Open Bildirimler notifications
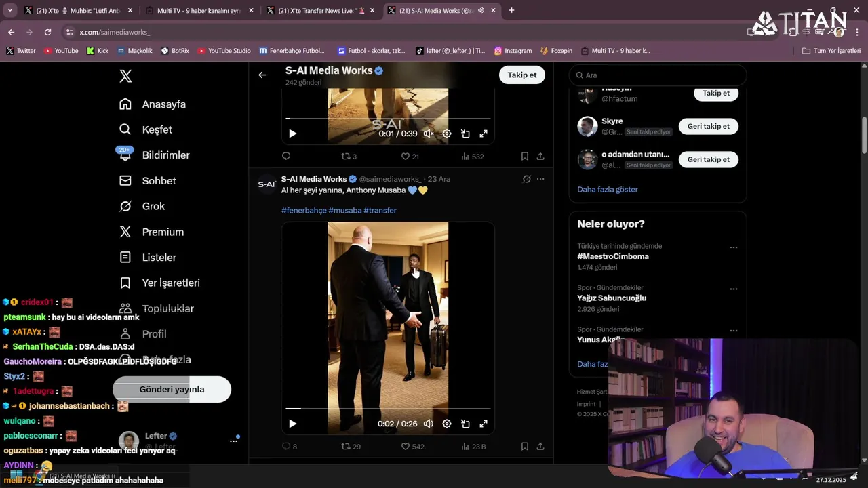This screenshot has width=868, height=488. (155, 155)
